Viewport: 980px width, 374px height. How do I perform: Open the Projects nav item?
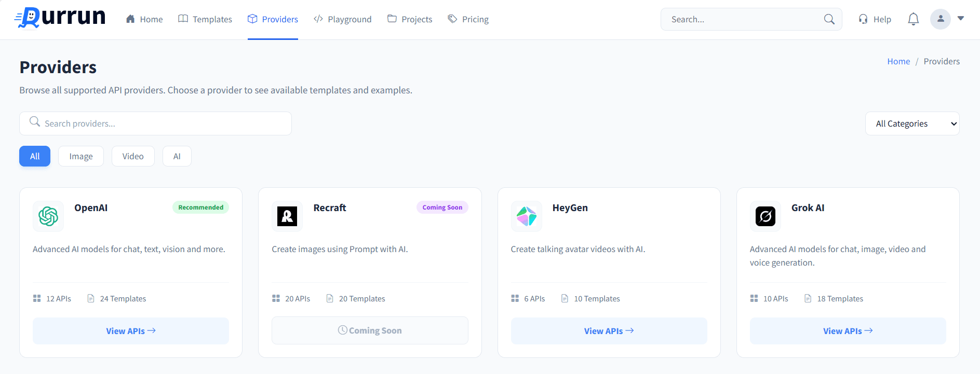[x=410, y=19]
